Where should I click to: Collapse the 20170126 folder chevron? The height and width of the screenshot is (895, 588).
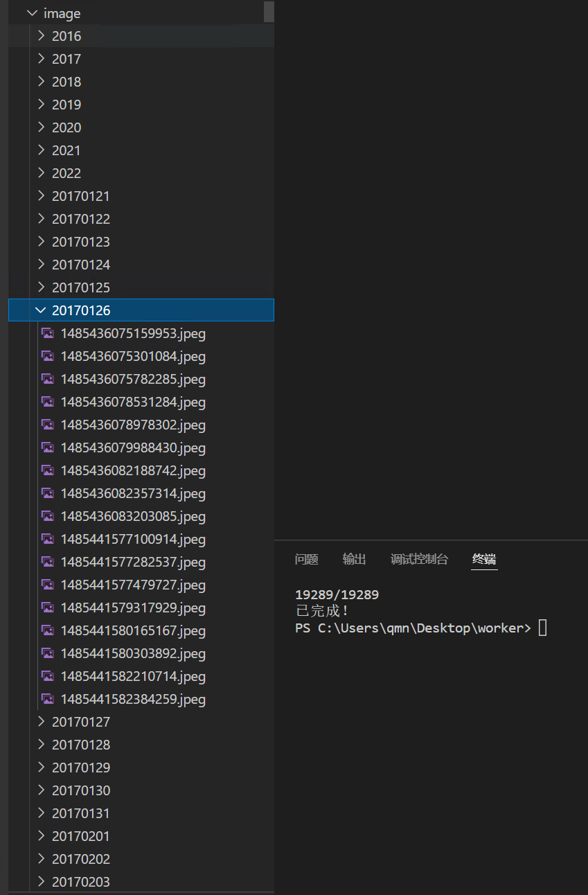pyautogui.click(x=41, y=310)
